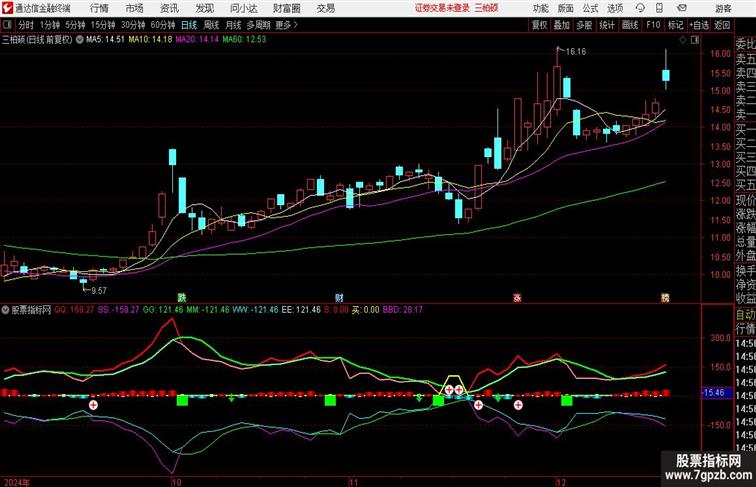Image resolution: width=756 pixels, height=487 pixels.
Task: Open the 版面 menu
Action: (566, 8)
